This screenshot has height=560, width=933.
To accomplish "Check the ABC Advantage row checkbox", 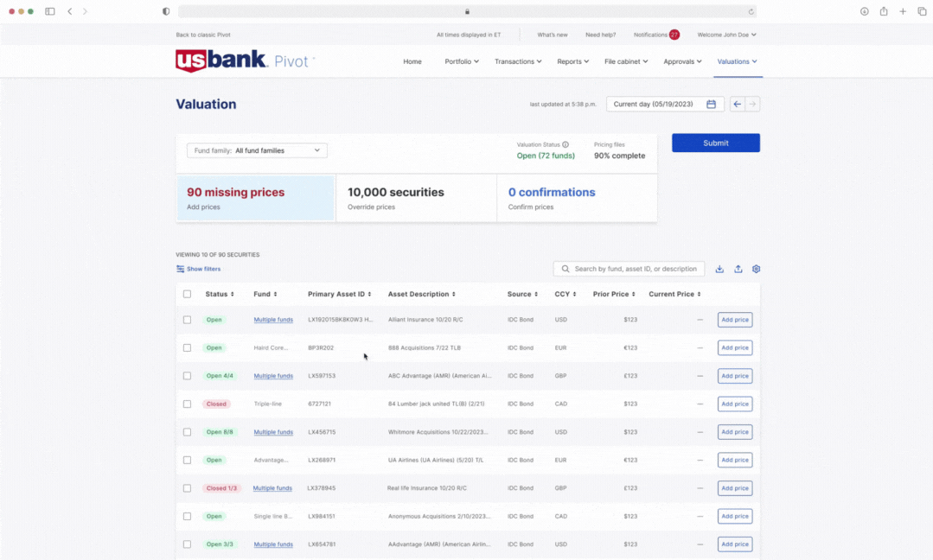I will coord(187,376).
